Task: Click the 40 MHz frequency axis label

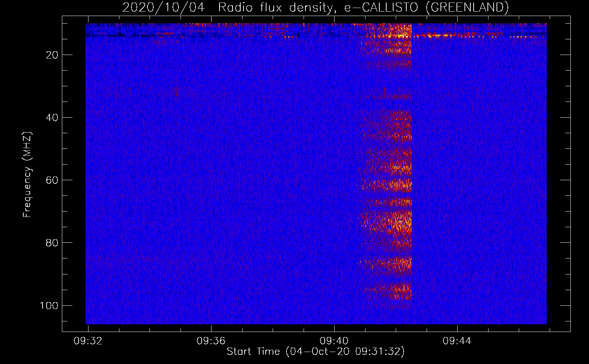Action: (x=52, y=118)
